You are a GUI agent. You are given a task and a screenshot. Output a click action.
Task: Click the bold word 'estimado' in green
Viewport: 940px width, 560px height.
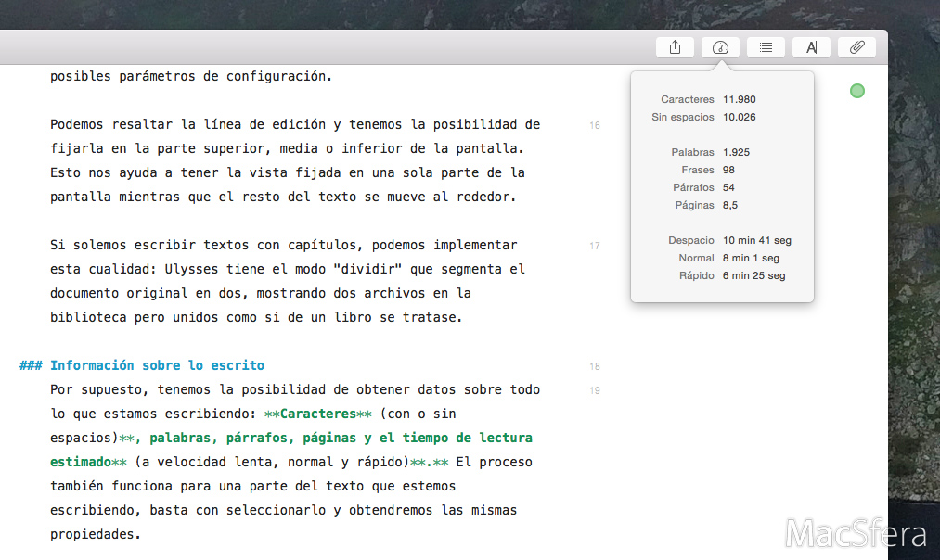(81, 463)
